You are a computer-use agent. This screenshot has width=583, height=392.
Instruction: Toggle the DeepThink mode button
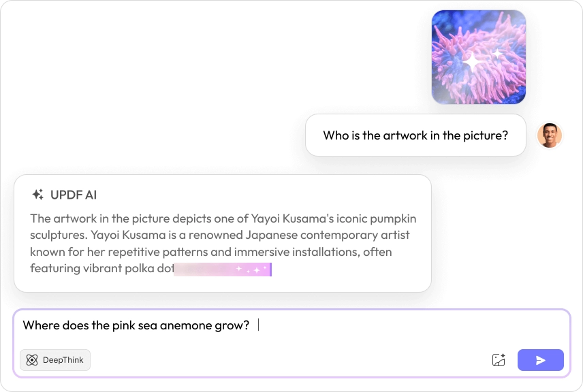click(55, 360)
